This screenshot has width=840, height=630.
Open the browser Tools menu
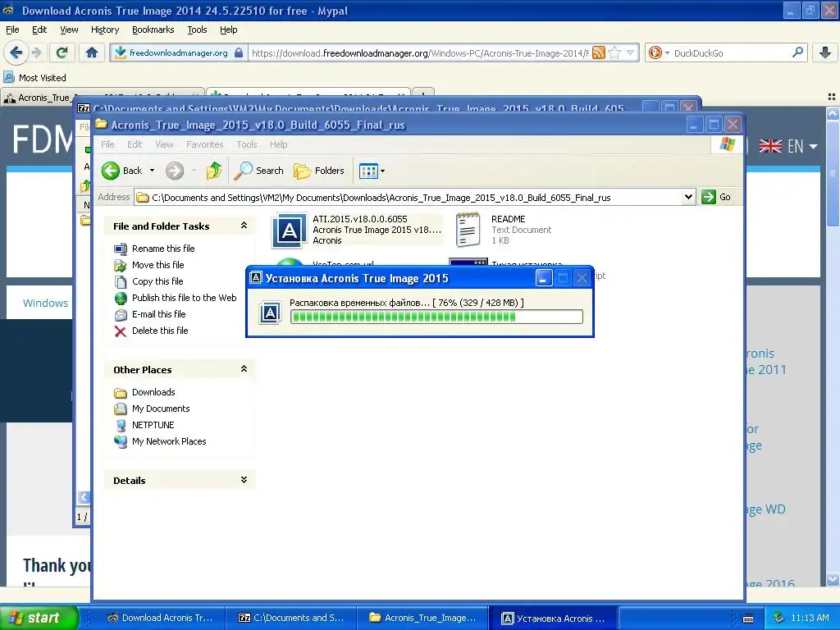[x=197, y=30]
